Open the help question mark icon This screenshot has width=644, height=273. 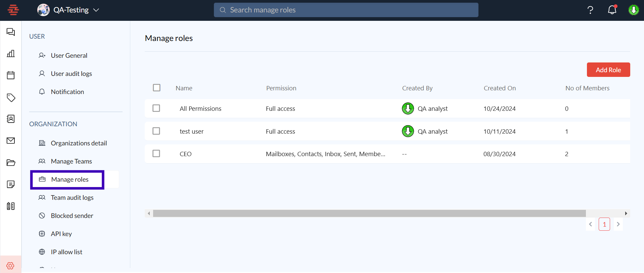tap(590, 10)
